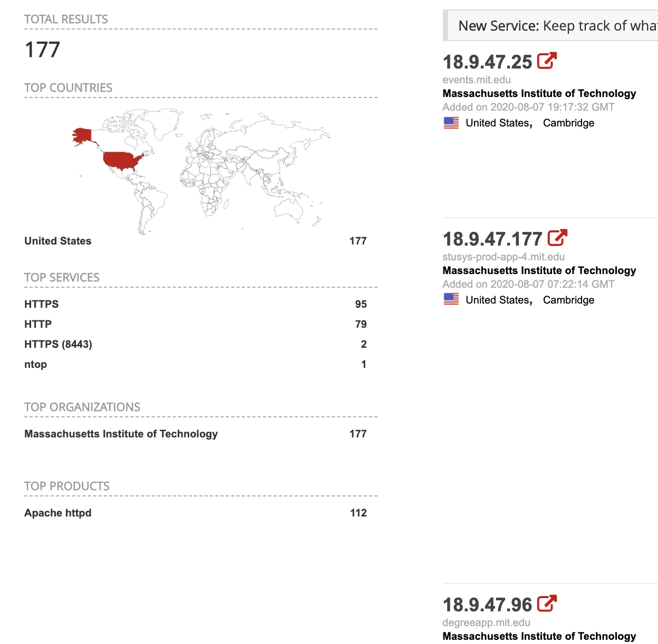Screen dimensions: 658x644
Task: Open external link icon beside 18.9.47.25
Action: tap(547, 61)
